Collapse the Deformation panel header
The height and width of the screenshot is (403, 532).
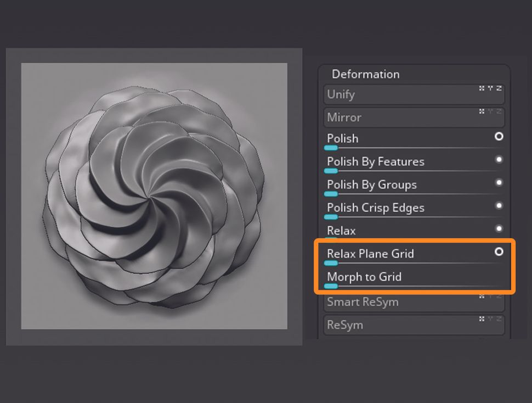pyautogui.click(x=366, y=74)
